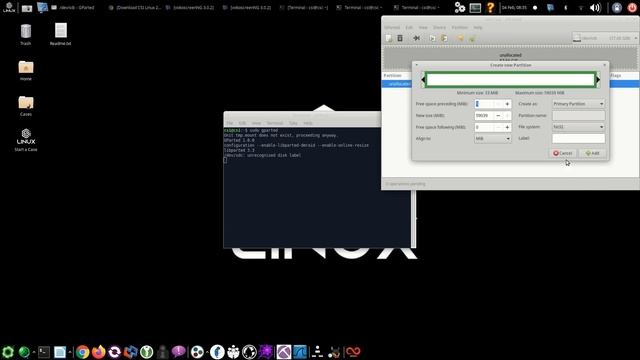Launch Firefox from the bottom dock
This screenshot has height=360, width=640.
98,352
